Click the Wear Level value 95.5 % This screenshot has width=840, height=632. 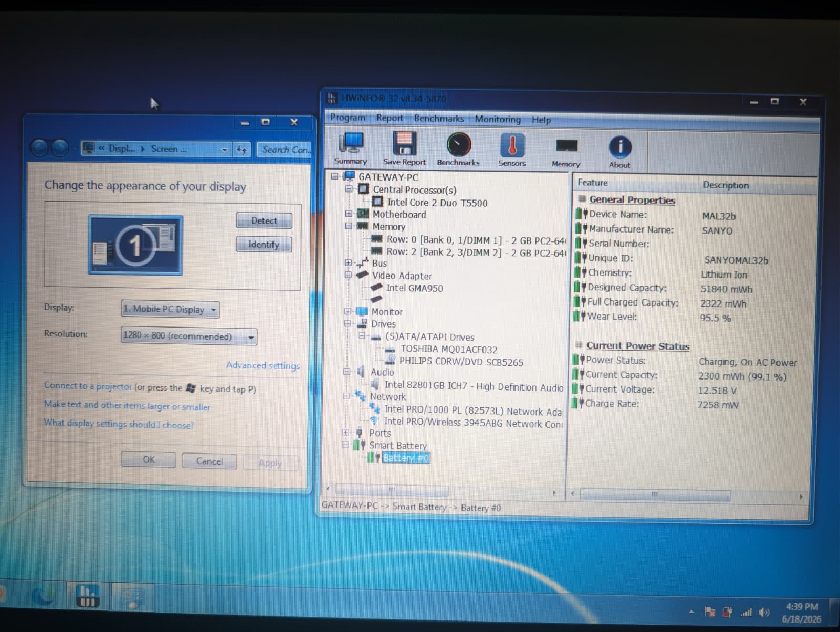pyautogui.click(x=715, y=318)
